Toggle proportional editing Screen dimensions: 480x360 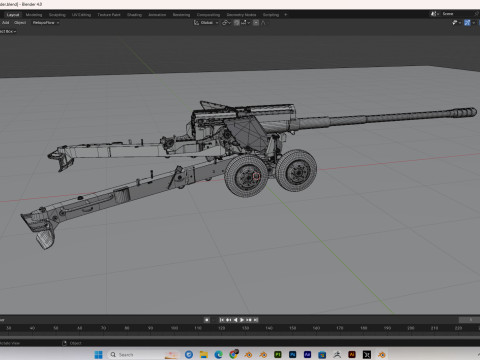tap(256, 23)
